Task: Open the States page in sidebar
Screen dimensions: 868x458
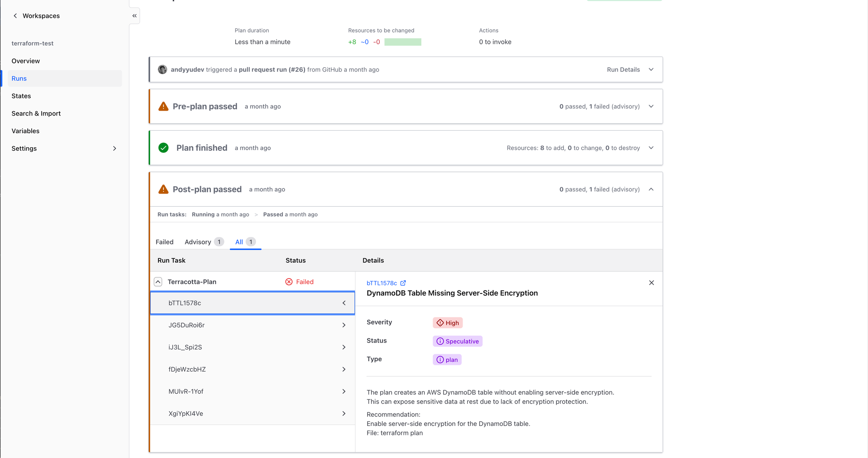Action: [21, 96]
